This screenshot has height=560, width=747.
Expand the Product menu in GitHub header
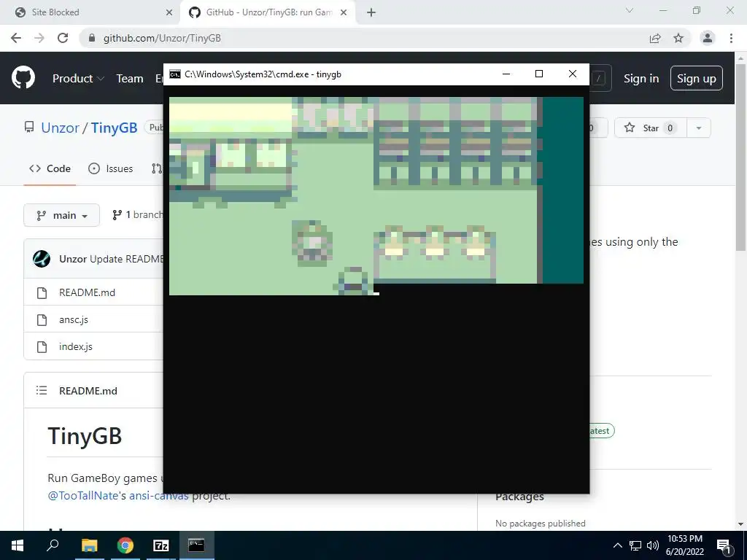[78, 78]
